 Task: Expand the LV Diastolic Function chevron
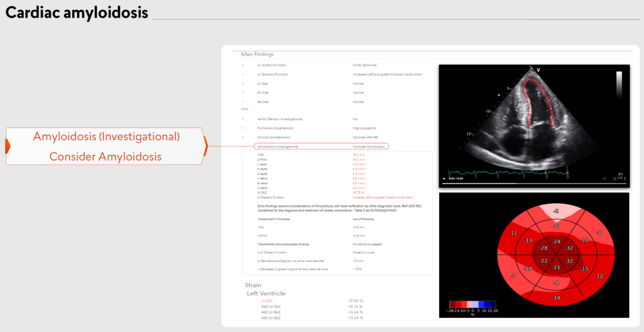243,74
